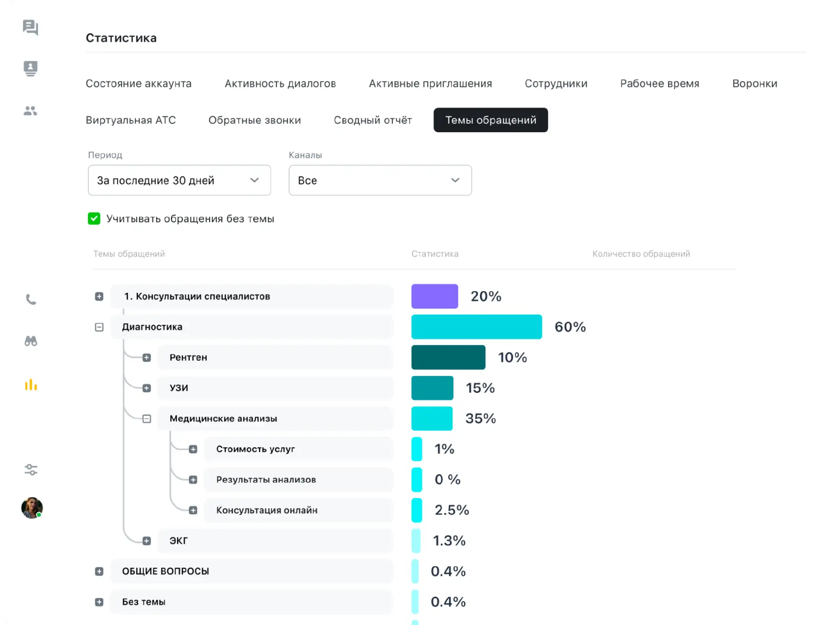The height and width of the screenshot is (625, 840).
Task: Open the chat dialogs sidebar icon
Action: pyautogui.click(x=30, y=27)
